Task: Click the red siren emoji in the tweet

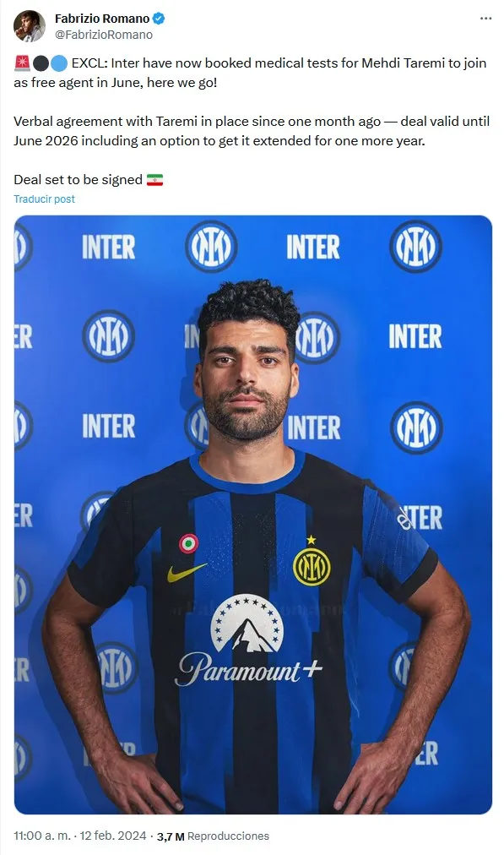Action: (x=22, y=63)
